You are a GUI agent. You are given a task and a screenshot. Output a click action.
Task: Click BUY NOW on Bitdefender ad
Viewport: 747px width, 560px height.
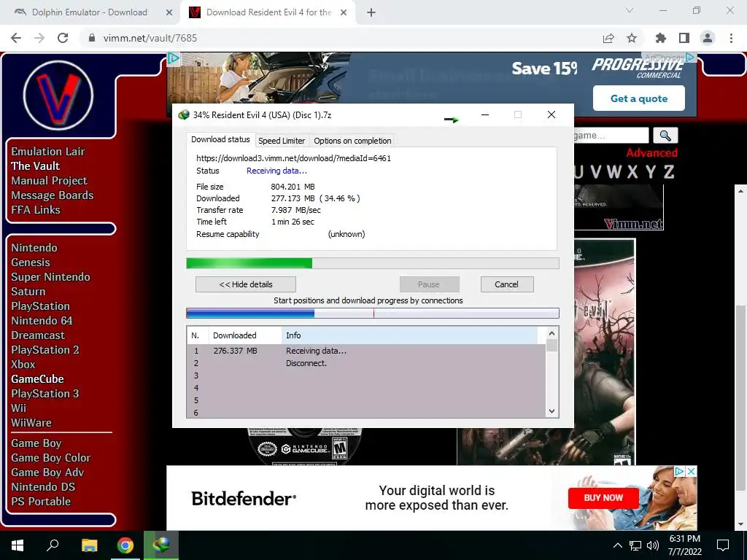coord(603,497)
